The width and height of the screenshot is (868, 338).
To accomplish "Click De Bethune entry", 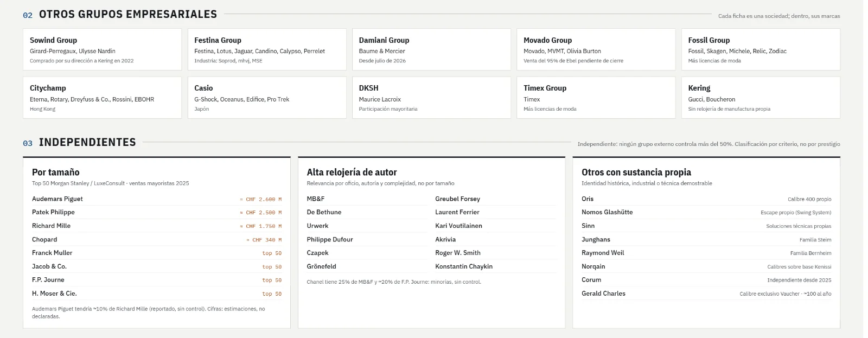I will click(324, 212).
